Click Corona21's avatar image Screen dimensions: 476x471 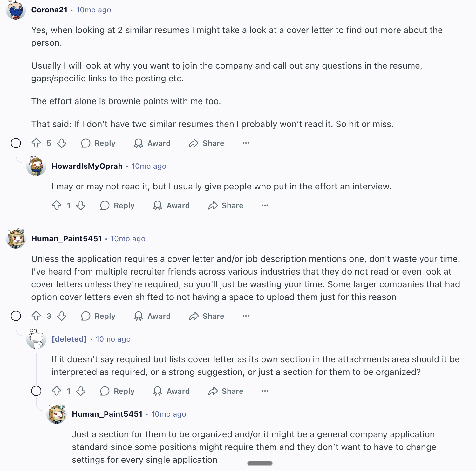click(x=16, y=10)
